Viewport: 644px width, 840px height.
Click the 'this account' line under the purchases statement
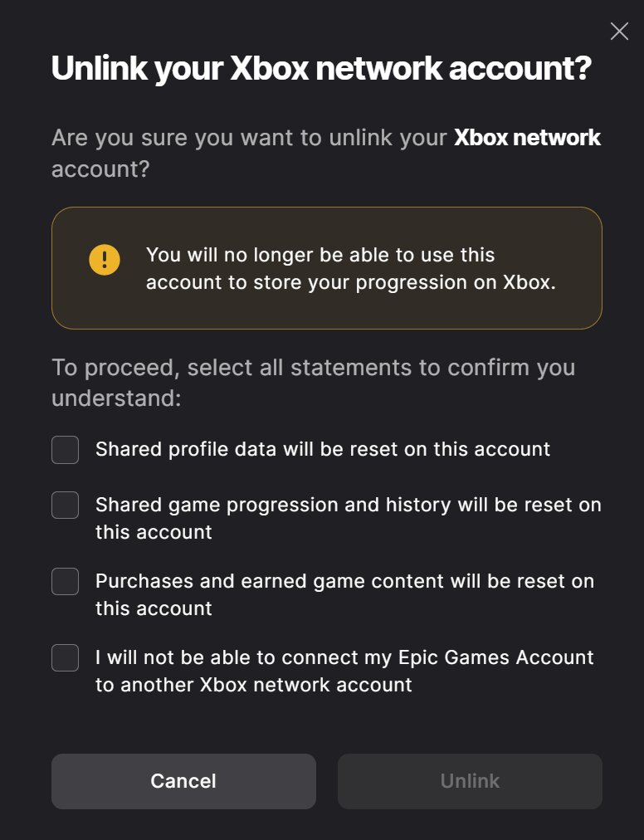154,608
